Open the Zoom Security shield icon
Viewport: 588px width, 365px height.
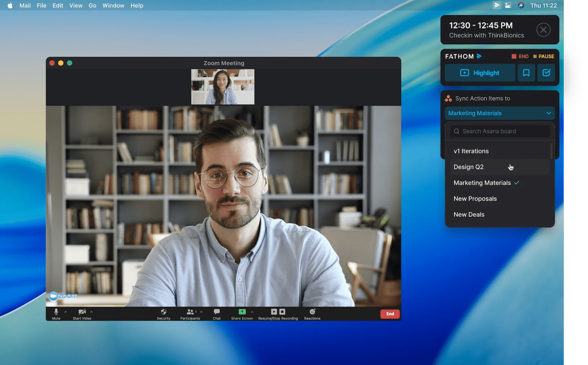[164, 312]
